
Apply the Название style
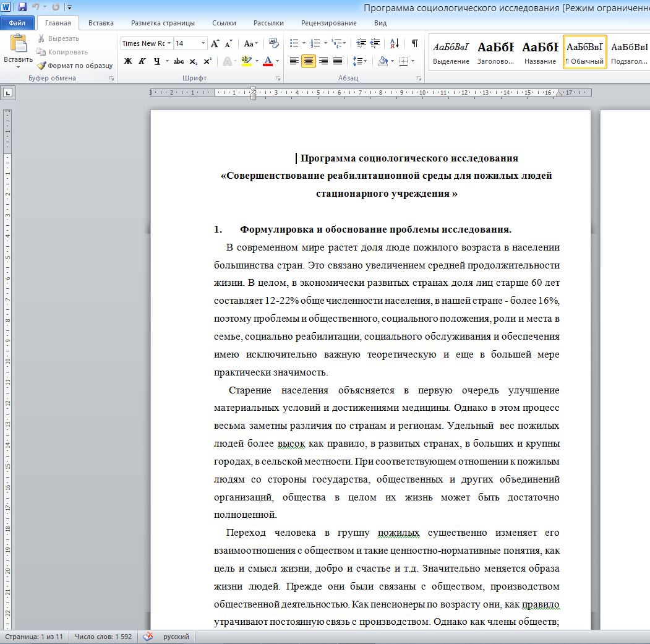pos(540,52)
